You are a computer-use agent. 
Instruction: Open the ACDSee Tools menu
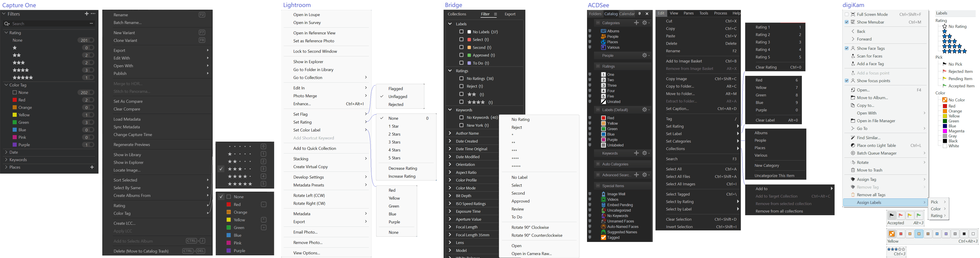[704, 13]
